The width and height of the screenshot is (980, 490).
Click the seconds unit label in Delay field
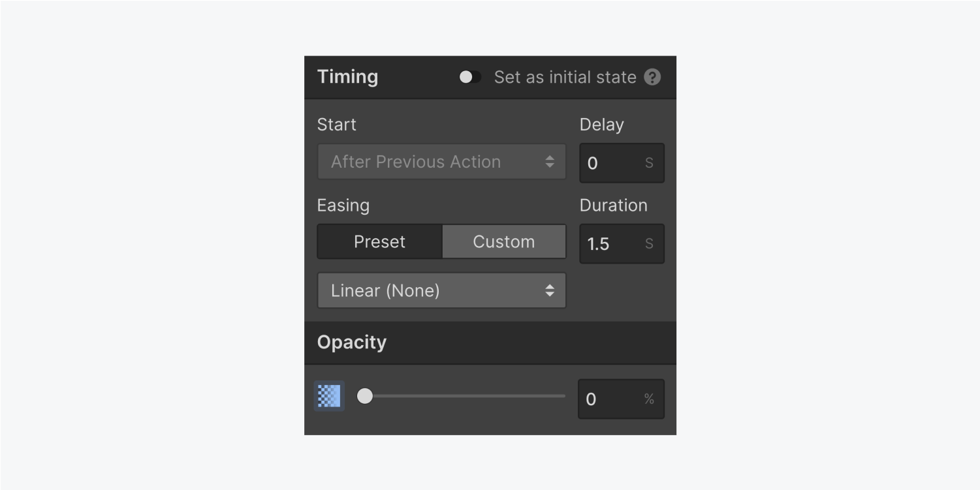click(x=649, y=163)
